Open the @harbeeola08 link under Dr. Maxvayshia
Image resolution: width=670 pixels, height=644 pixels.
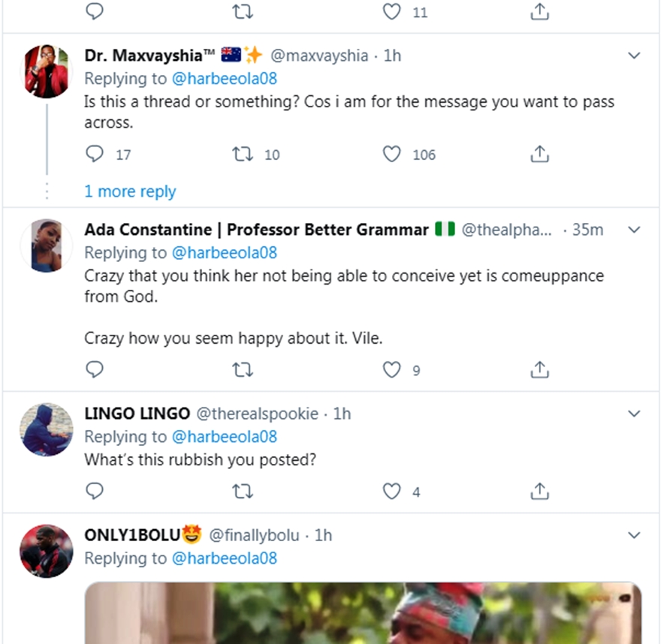tap(224, 79)
